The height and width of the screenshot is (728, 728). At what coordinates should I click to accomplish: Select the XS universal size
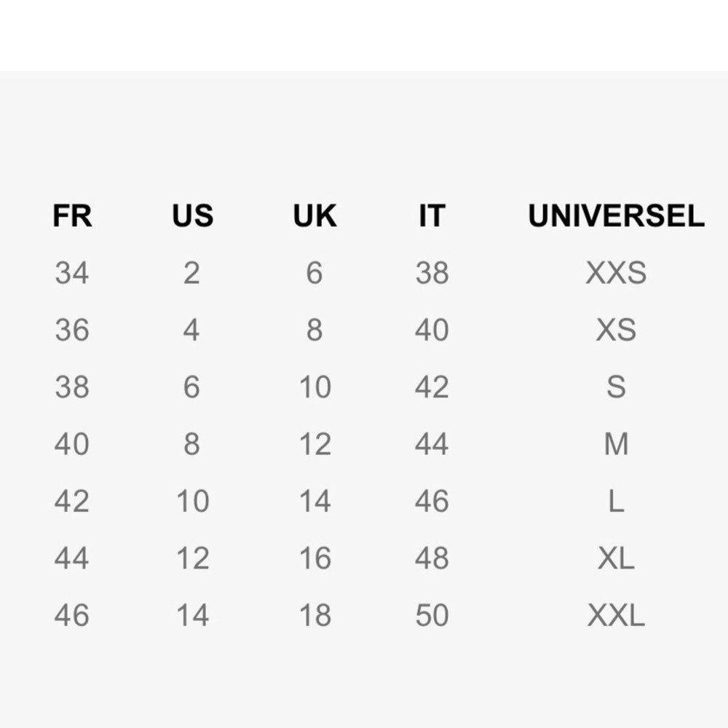click(616, 330)
